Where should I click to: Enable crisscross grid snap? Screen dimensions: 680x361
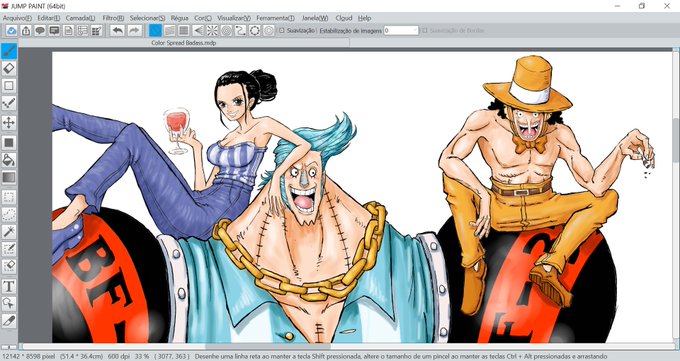(x=184, y=30)
